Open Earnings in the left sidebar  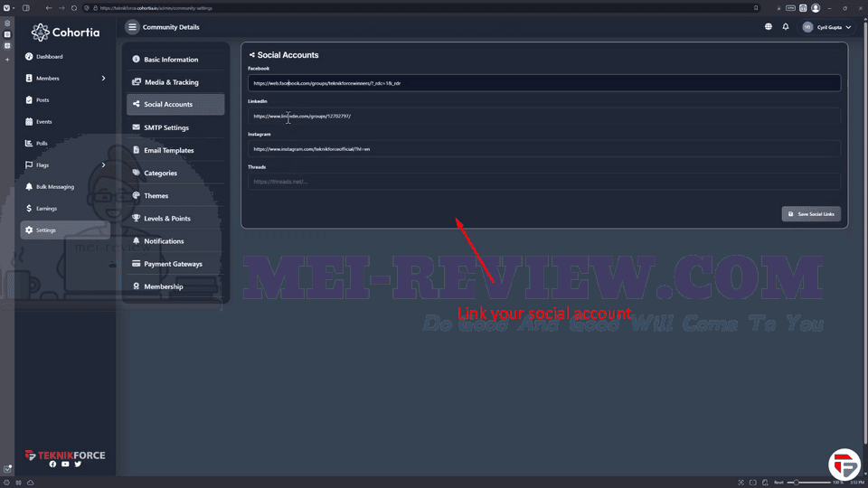pyautogui.click(x=46, y=208)
